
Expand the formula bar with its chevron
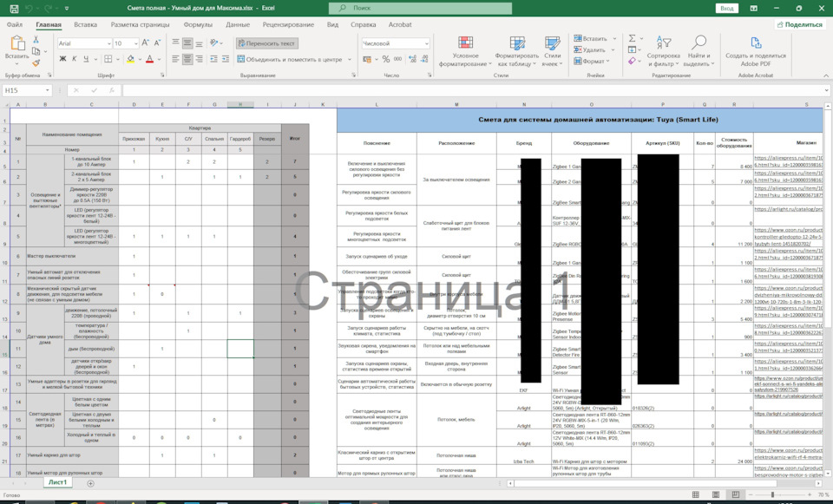pos(827,91)
